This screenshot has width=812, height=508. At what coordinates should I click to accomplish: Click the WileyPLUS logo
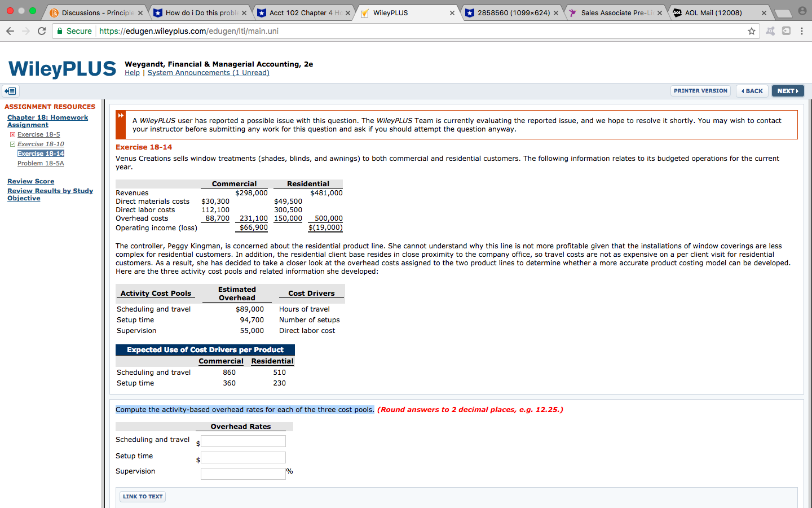pyautogui.click(x=62, y=69)
